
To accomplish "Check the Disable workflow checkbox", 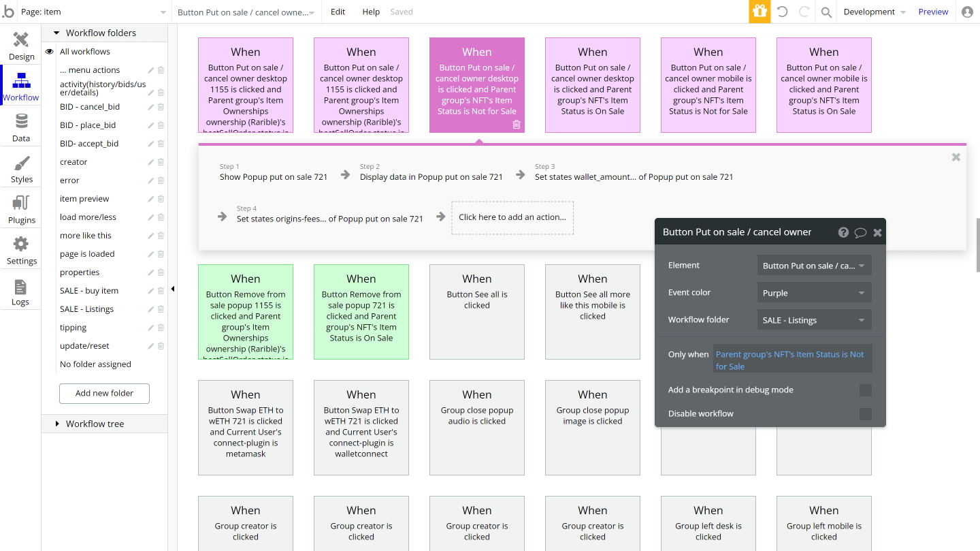I will pyautogui.click(x=865, y=413).
